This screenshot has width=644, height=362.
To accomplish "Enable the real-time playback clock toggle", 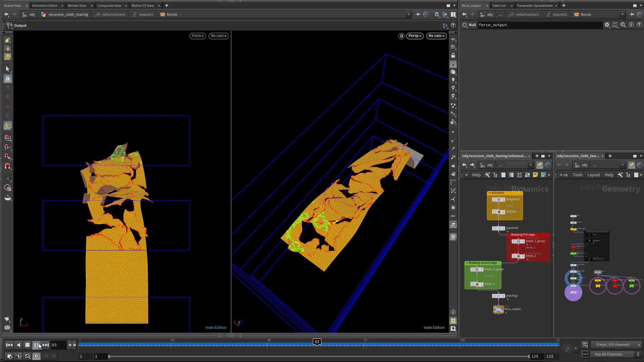I will click(36, 356).
